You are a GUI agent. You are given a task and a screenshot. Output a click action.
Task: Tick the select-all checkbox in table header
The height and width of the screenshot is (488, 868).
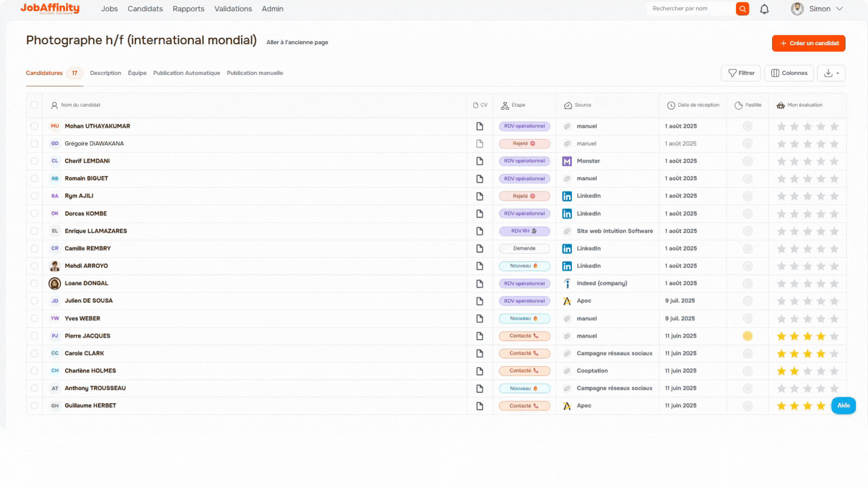(34, 105)
